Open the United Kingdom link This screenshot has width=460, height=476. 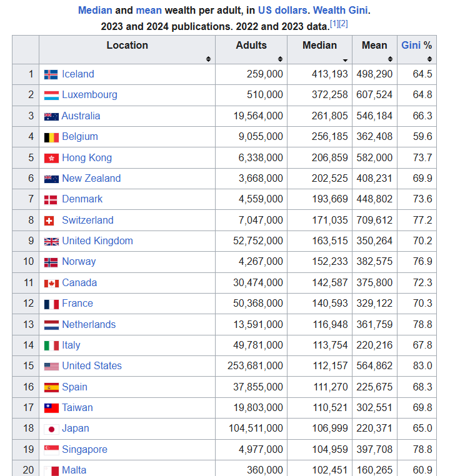97,240
